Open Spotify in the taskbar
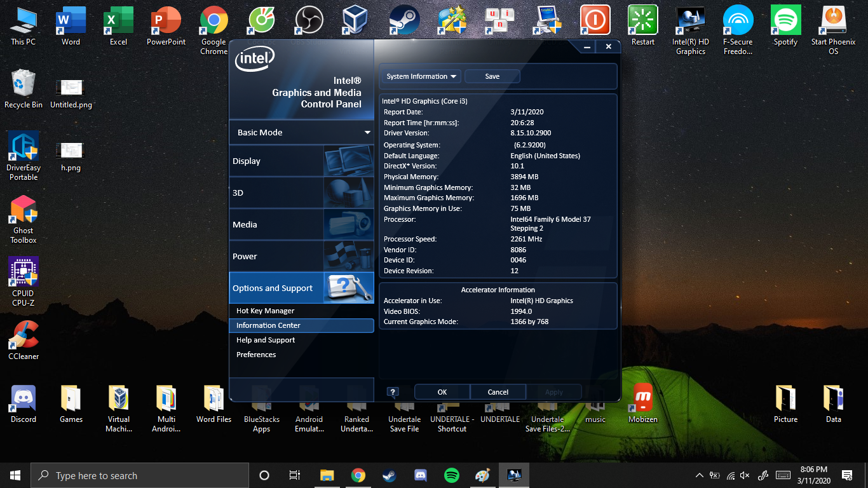Viewport: 868px width, 488px height. (x=452, y=475)
